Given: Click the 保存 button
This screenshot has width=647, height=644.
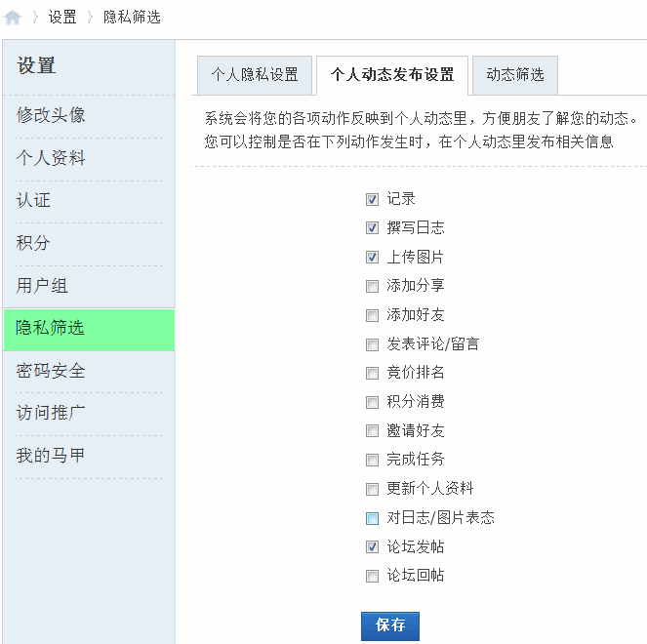Looking at the screenshot, I should click(389, 625).
